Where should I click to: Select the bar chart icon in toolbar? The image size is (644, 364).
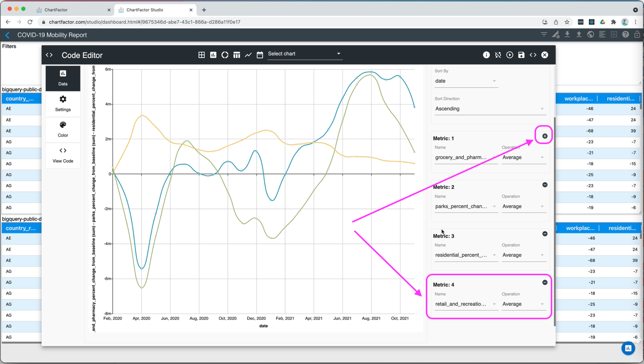click(213, 55)
